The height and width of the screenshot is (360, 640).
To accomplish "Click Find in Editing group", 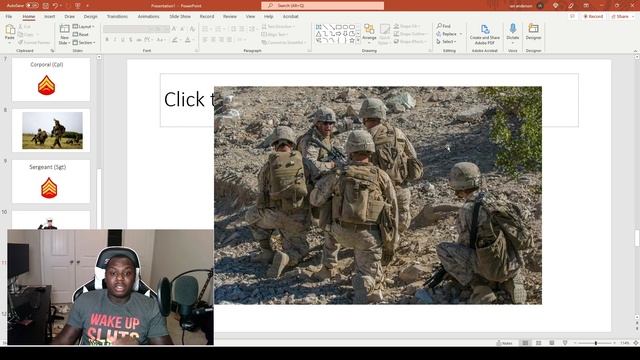I will (444, 26).
